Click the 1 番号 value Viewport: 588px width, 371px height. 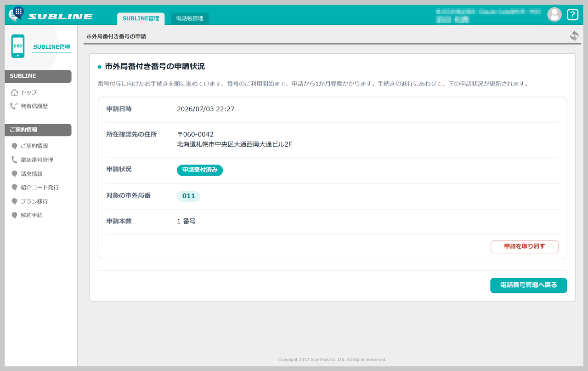(x=186, y=221)
